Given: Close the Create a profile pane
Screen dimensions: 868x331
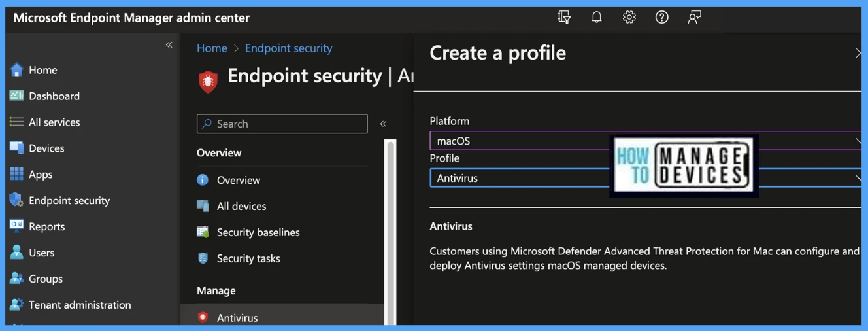Looking at the screenshot, I should (x=858, y=53).
